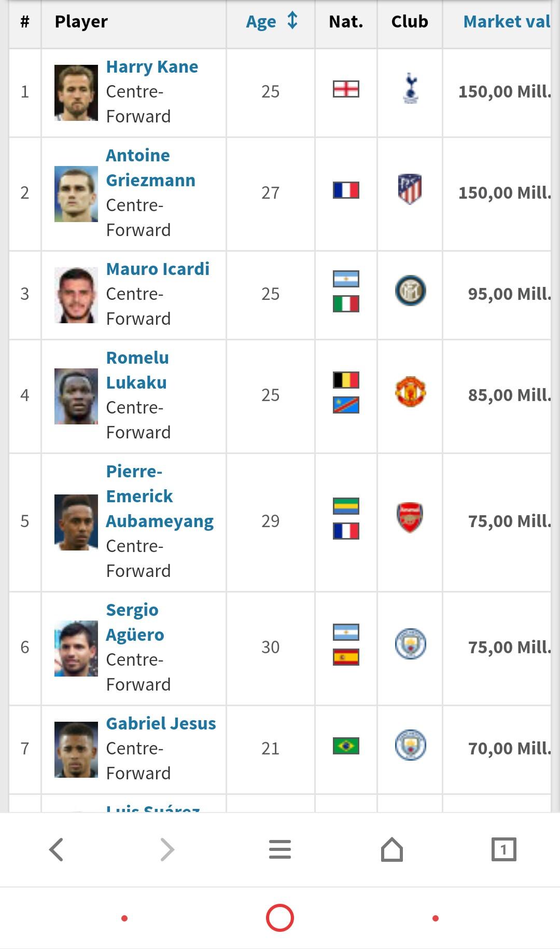
Task: Open Mauro Icardi's profile link
Action: coord(158,269)
